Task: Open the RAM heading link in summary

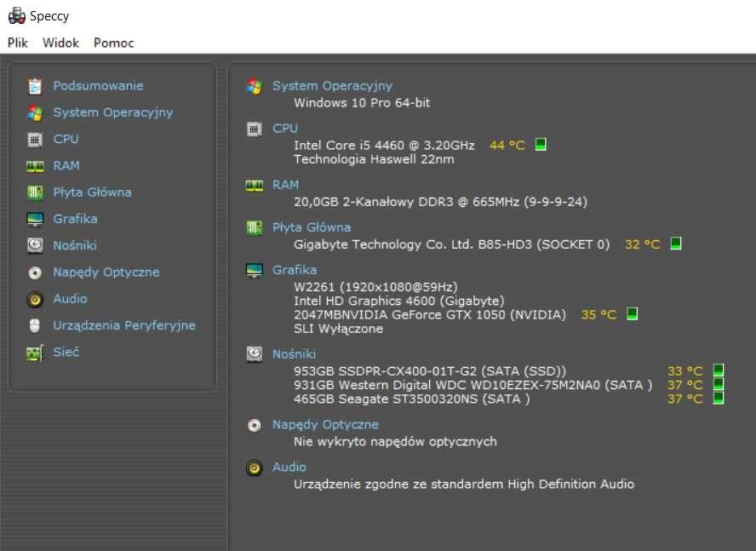Action: pyautogui.click(x=285, y=185)
